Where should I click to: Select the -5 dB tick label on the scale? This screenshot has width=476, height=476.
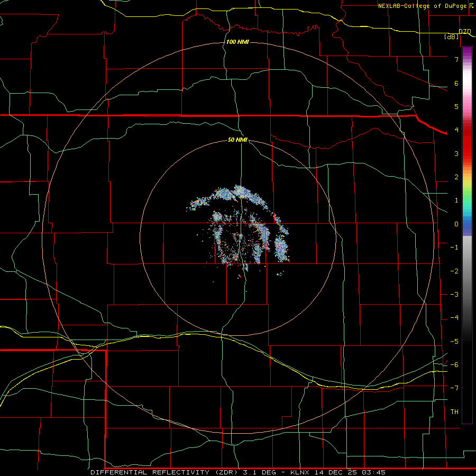tap(454, 342)
